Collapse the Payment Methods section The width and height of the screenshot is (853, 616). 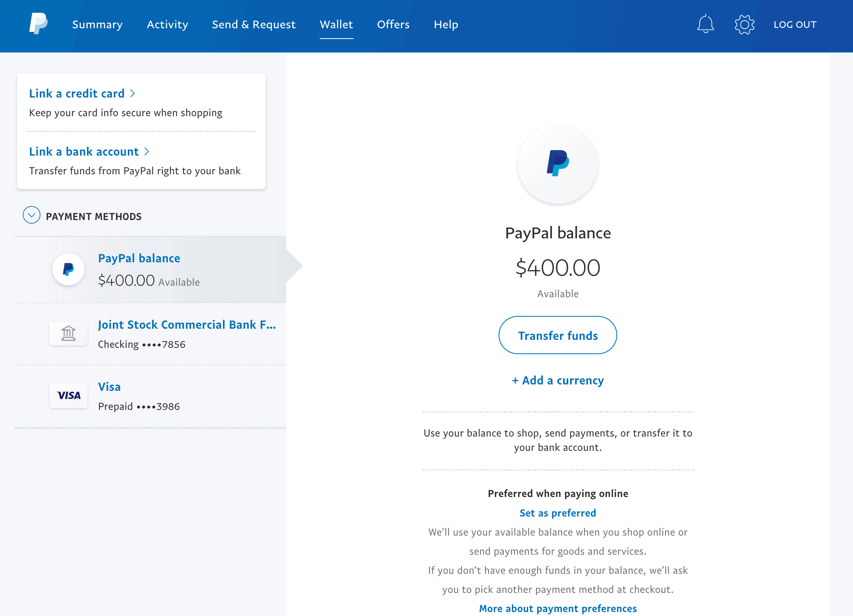(31, 215)
